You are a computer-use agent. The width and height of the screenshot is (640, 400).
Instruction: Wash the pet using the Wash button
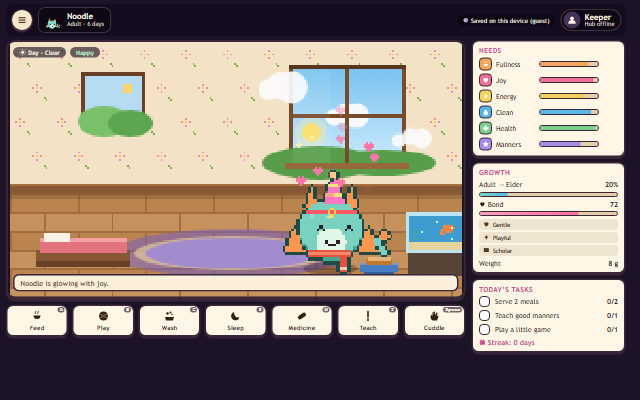[x=169, y=320]
